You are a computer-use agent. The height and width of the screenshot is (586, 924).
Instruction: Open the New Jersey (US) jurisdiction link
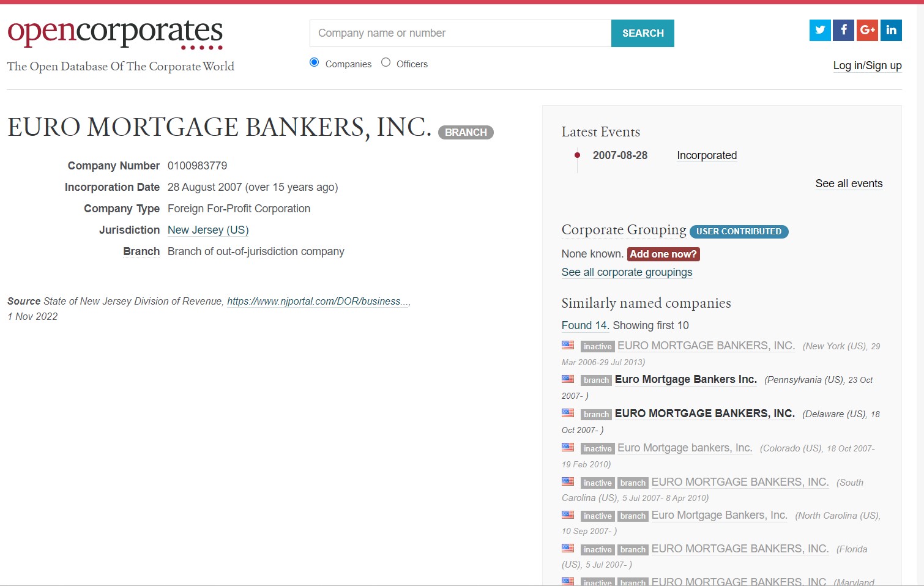(x=208, y=230)
